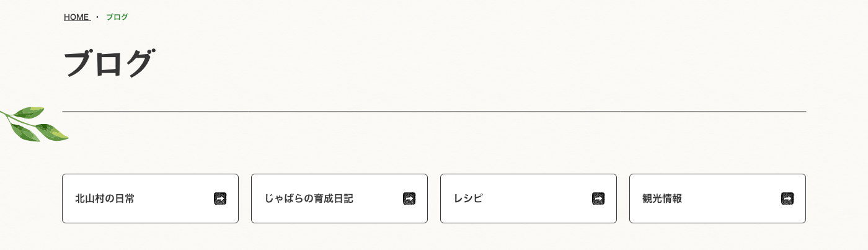Screen dimensions: 868x250
Task: Click the horizontal divider line below heading
Action: (434, 112)
